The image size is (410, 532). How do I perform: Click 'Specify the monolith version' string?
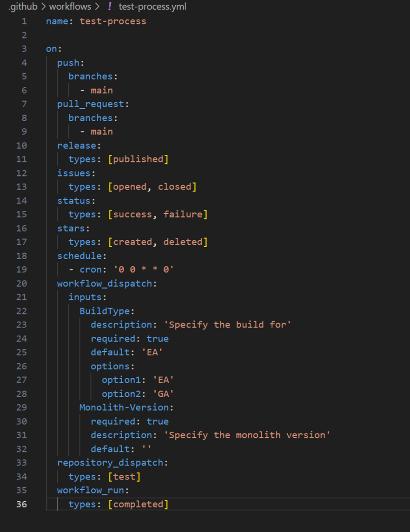(247, 435)
